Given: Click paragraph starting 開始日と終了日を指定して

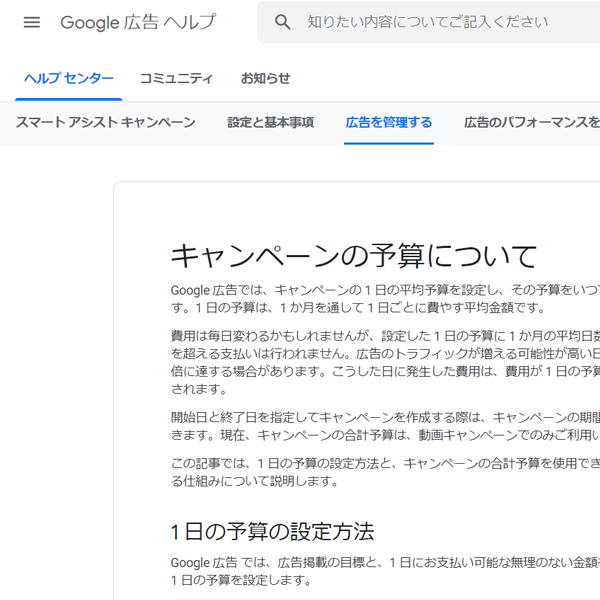Looking at the screenshot, I should [x=385, y=426].
